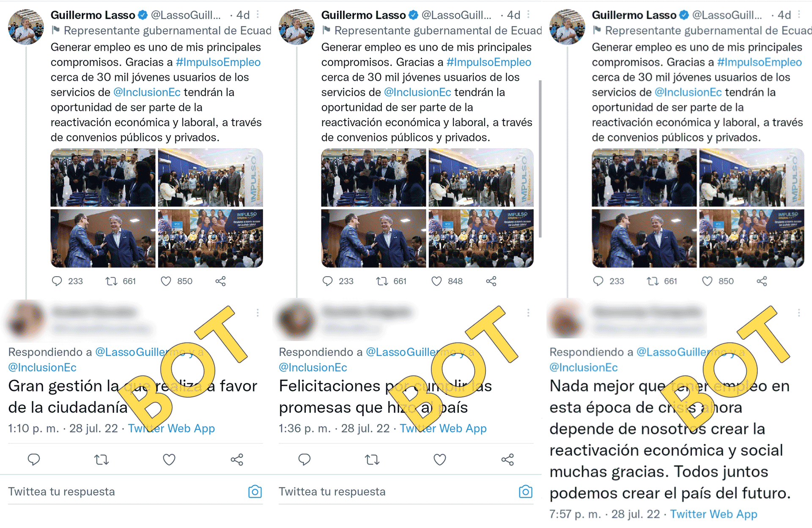Retweet the middle bot reply
This screenshot has height=528, width=812.
(x=372, y=459)
